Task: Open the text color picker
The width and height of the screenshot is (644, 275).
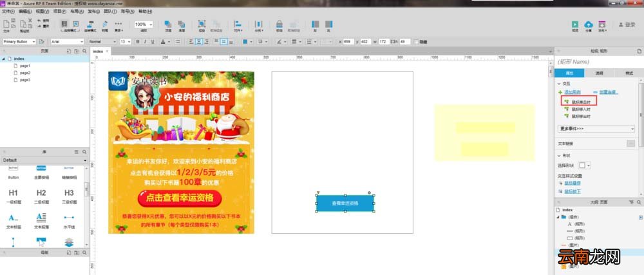Action: click(x=165, y=41)
